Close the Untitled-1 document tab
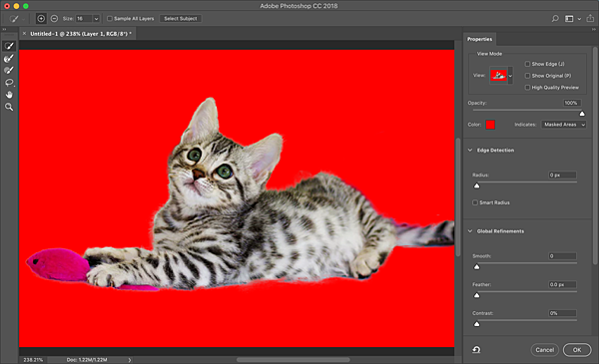The height and width of the screenshot is (364, 599). pyautogui.click(x=24, y=34)
